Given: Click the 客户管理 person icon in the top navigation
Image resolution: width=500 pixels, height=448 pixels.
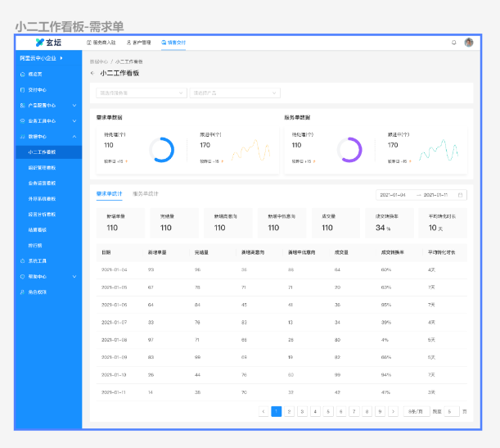Looking at the screenshot, I should click(x=128, y=43).
